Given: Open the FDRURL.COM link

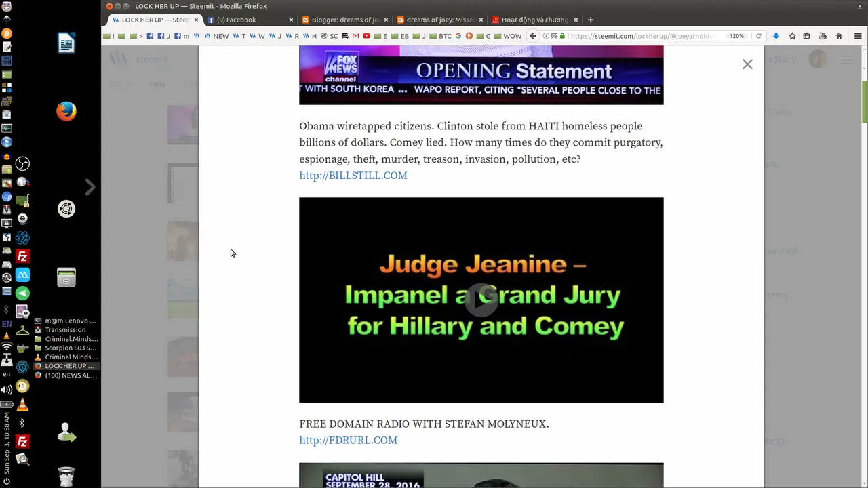Looking at the screenshot, I should (349, 441).
